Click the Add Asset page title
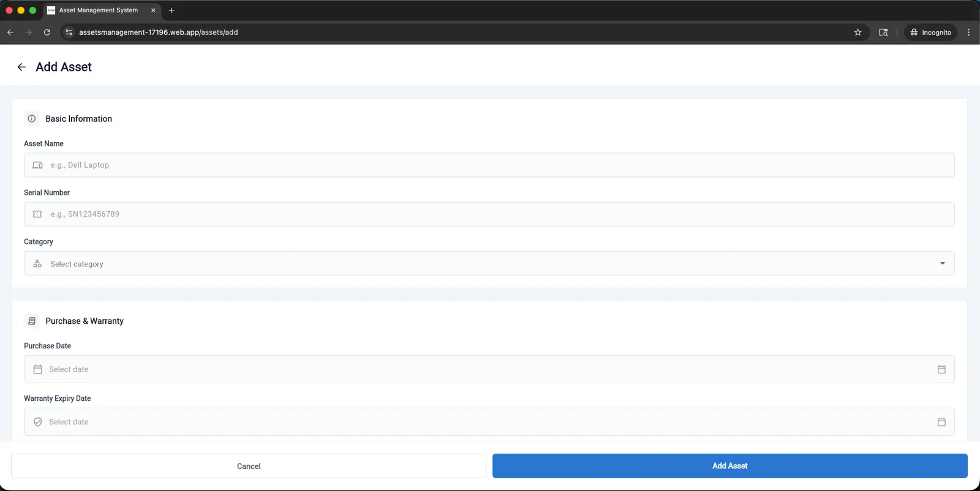Image resolution: width=980 pixels, height=491 pixels. click(64, 67)
